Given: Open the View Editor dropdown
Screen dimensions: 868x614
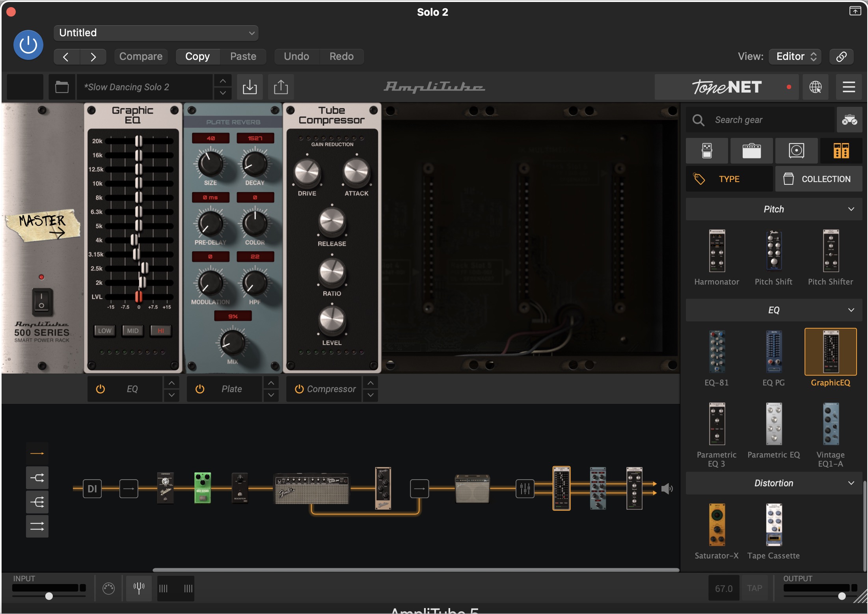Looking at the screenshot, I should pyautogui.click(x=795, y=56).
